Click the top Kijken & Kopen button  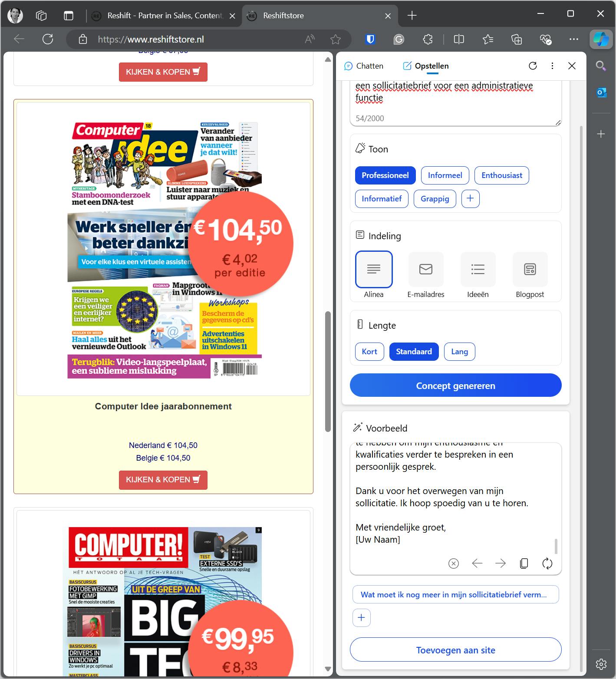(163, 72)
